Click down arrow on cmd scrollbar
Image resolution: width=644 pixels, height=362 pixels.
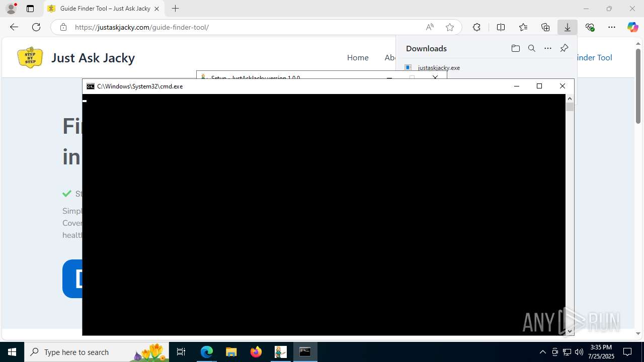(570, 331)
